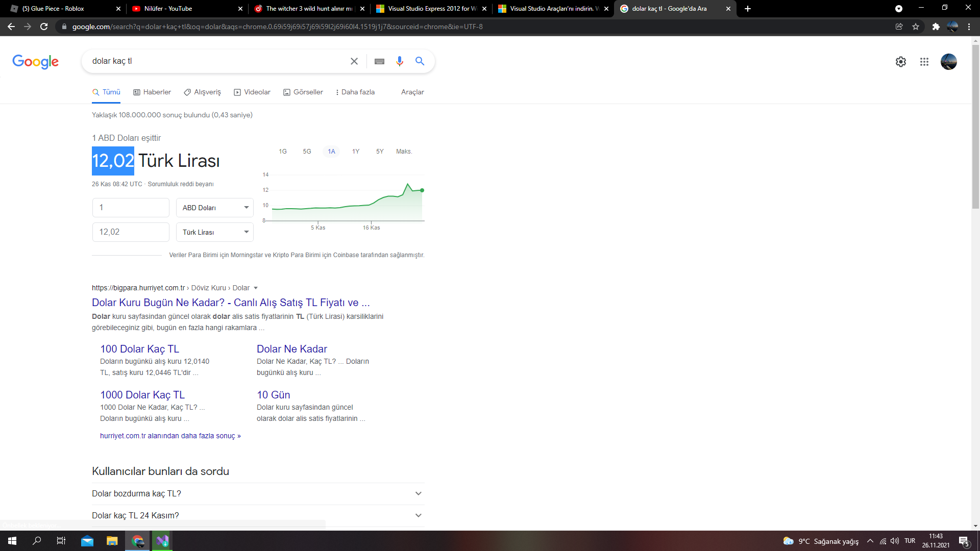Select the 1G chart range
The width and height of the screenshot is (980, 551).
click(283, 152)
